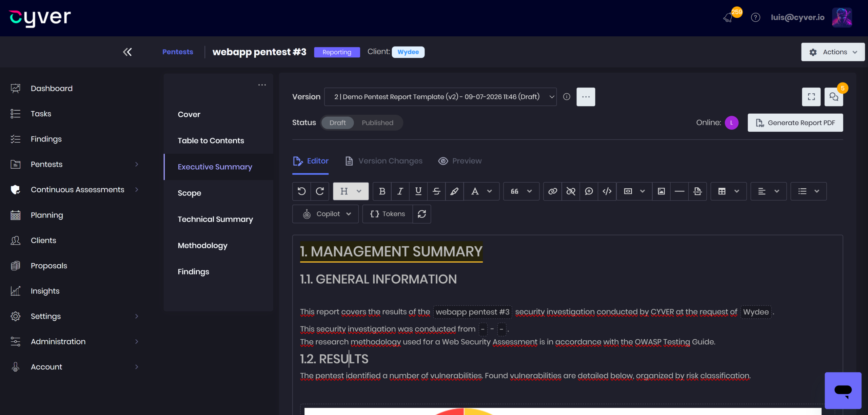Insert a page break
Viewport: 868px width, 415px height.
pyautogui.click(x=697, y=191)
